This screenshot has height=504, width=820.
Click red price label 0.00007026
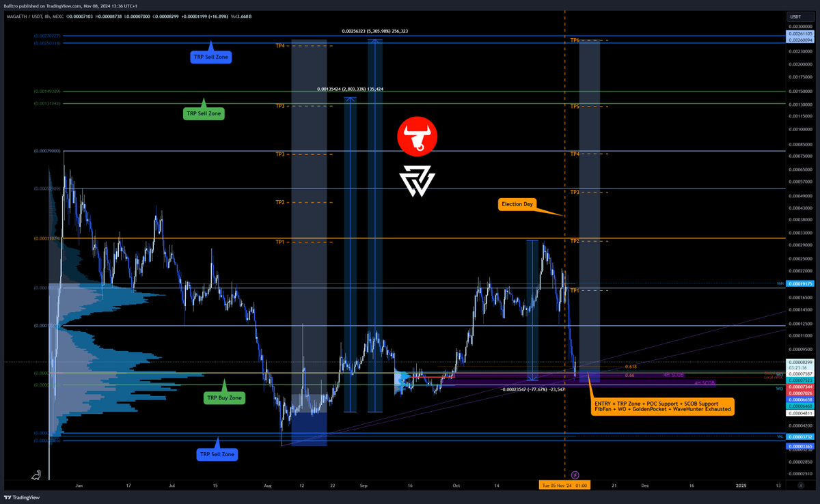pyautogui.click(x=799, y=393)
